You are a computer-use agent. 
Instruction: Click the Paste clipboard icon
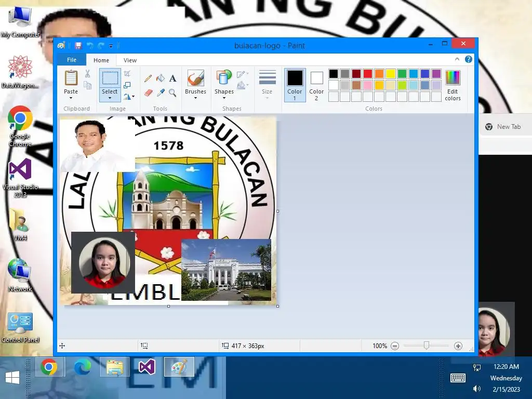(x=71, y=78)
